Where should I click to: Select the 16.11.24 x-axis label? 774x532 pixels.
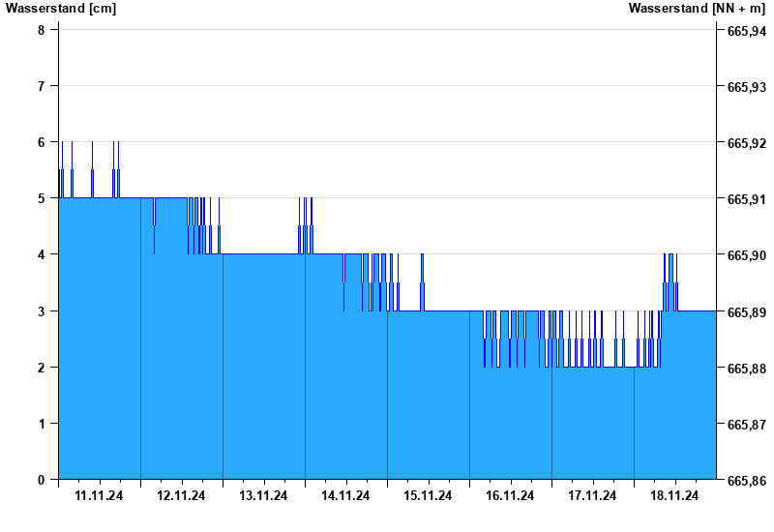510,496
